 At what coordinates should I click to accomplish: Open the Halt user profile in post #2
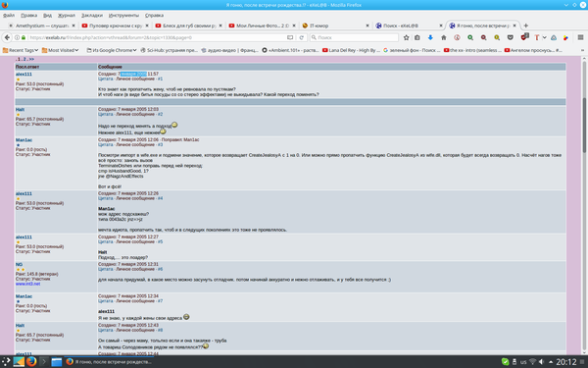pos(20,109)
